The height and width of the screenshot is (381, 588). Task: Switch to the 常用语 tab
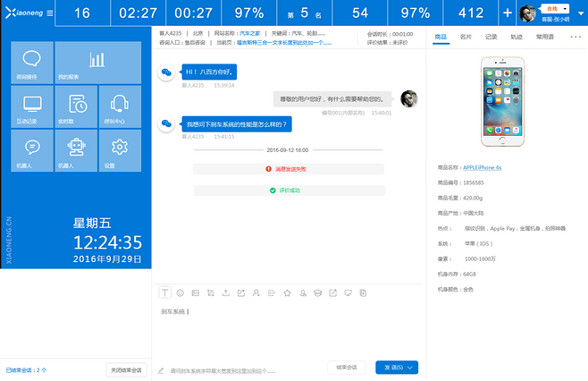(x=544, y=37)
